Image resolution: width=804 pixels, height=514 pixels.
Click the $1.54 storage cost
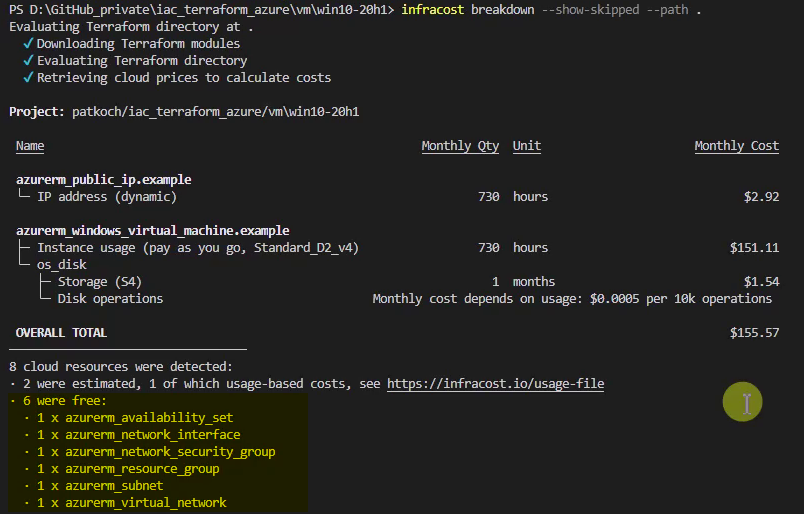point(761,282)
